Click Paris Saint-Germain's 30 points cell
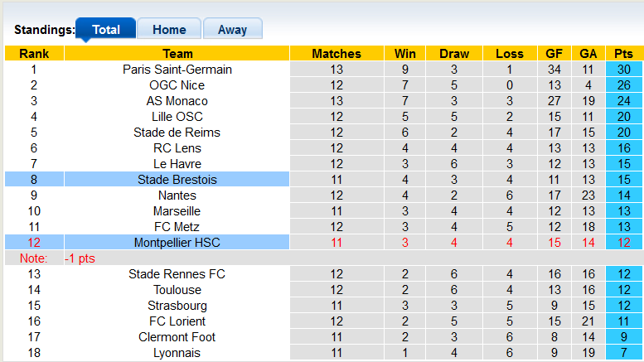This screenshot has width=644, height=362. tap(623, 70)
